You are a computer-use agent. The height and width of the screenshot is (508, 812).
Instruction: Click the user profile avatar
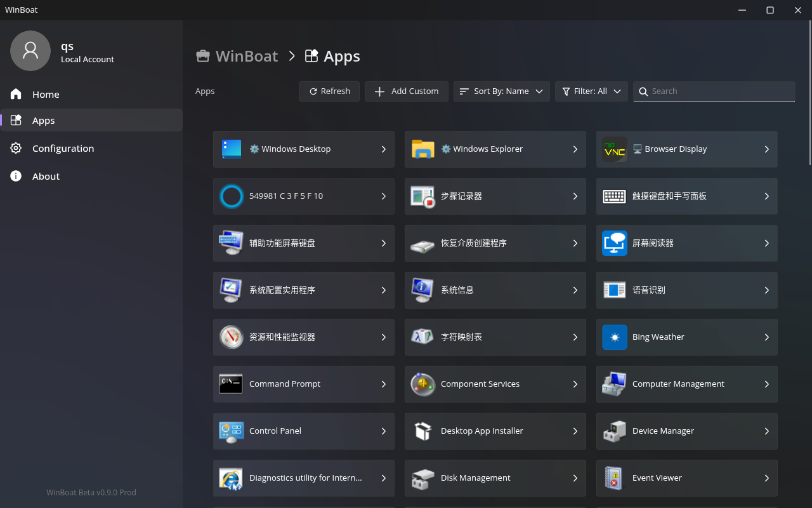tap(30, 51)
